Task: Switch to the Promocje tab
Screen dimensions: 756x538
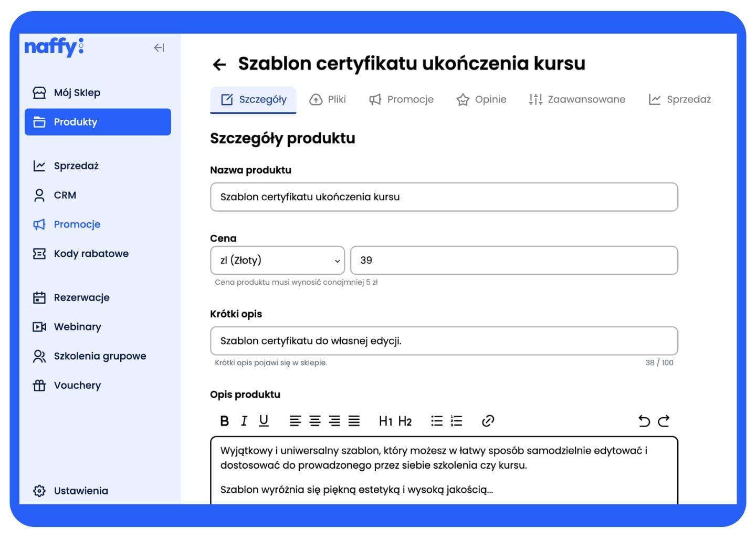Action: (402, 99)
